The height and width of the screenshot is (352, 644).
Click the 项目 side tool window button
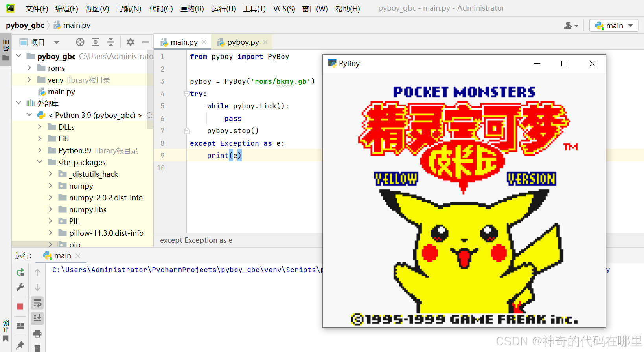(x=6, y=50)
